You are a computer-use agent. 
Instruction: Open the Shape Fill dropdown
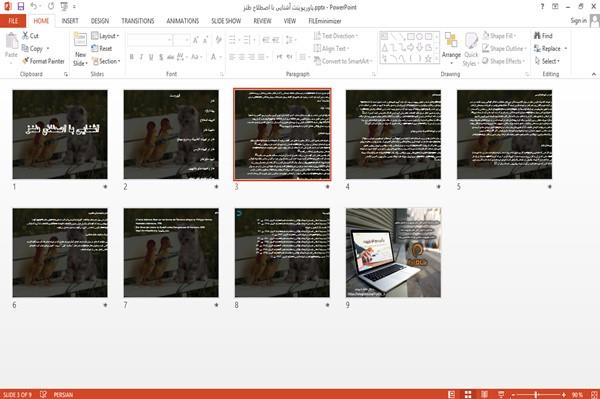click(x=499, y=36)
